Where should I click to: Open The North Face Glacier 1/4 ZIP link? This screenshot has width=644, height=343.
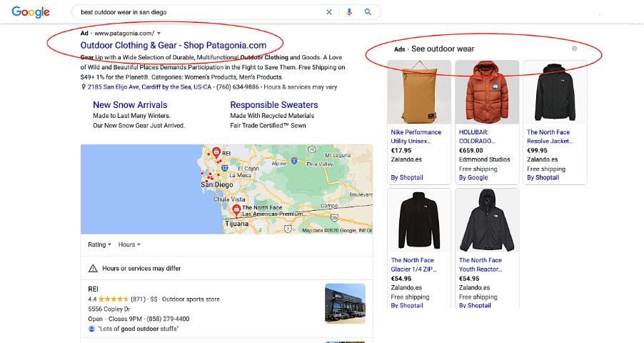pos(413,264)
